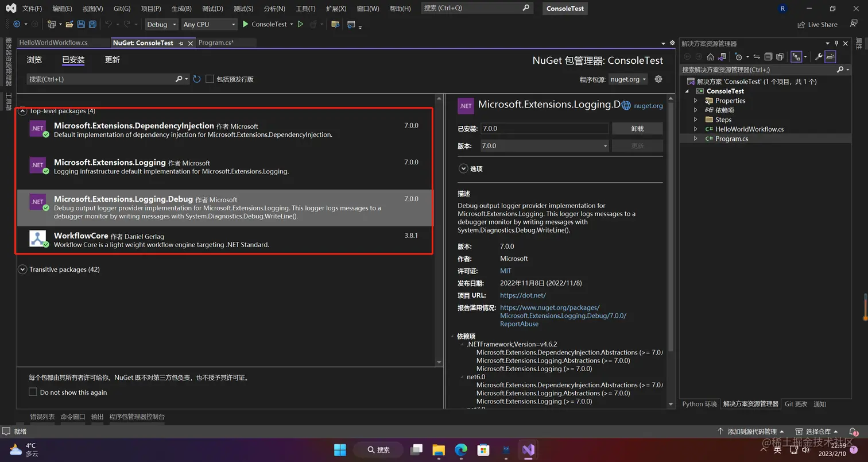
Task: Click Sync with Active Document arrows icon
Action: [757, 56]
